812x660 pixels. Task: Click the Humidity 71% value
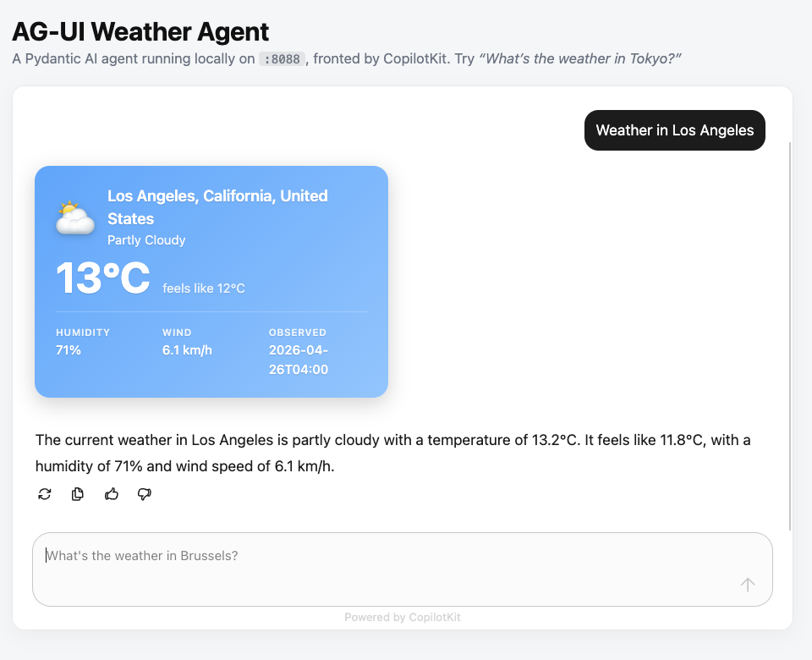(x=69, y=350)
